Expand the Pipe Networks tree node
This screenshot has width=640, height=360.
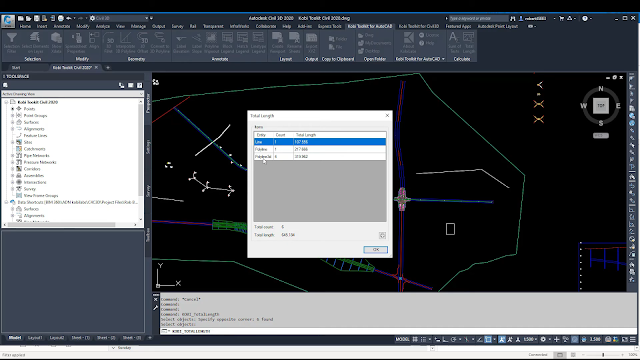point(13,156)
